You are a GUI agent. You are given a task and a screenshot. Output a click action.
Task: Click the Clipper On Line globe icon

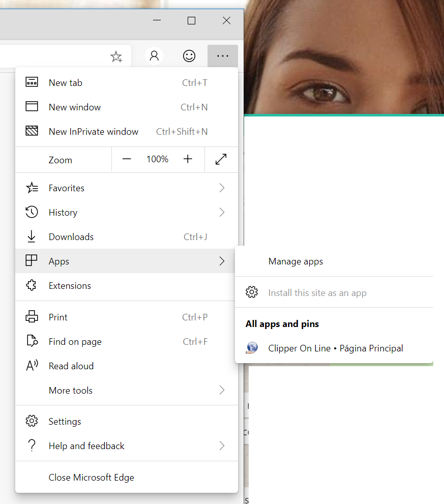(x=252, y=348)
